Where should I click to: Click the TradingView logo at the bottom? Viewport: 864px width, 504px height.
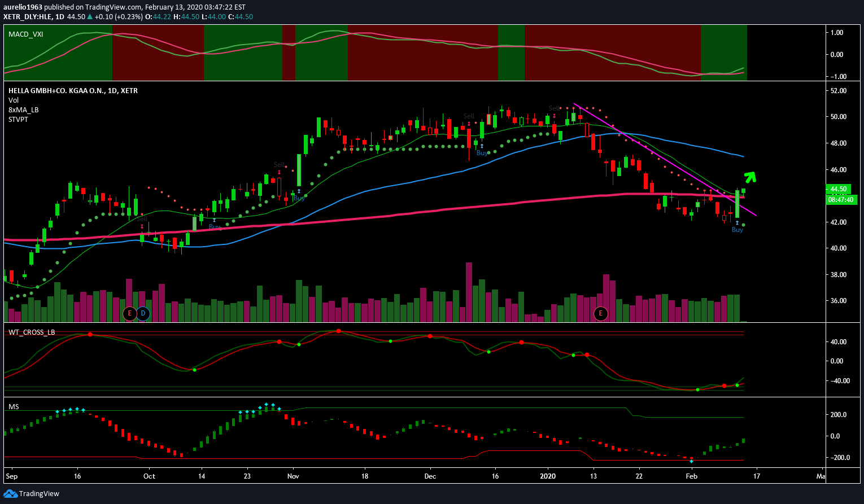click(32, 494)
